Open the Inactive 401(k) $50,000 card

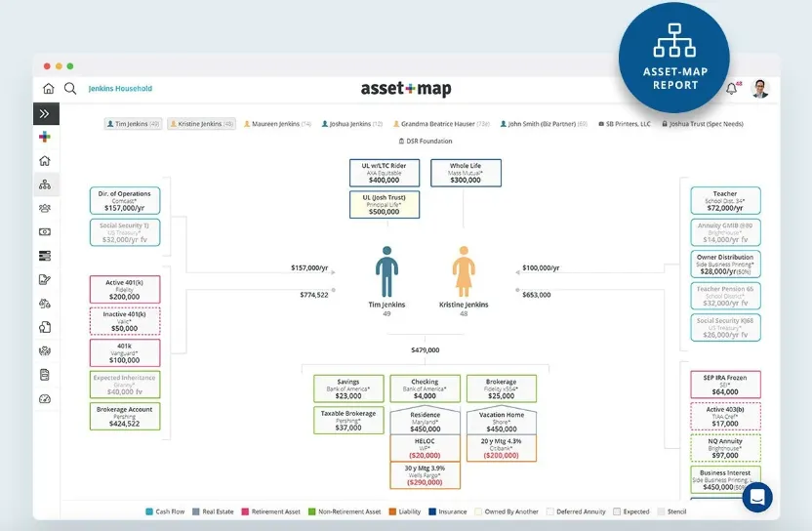[125, 321]
